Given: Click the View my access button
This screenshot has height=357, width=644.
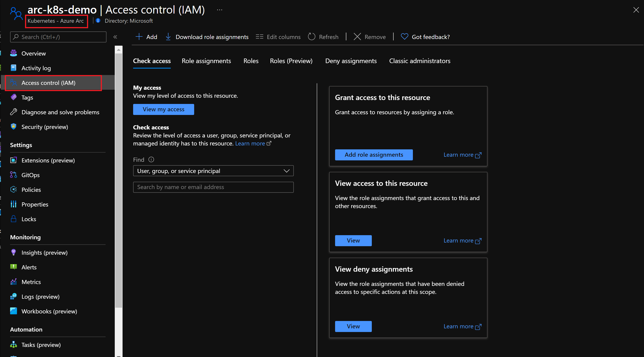Looking at the screenshot, I should (x=163, y=109).
